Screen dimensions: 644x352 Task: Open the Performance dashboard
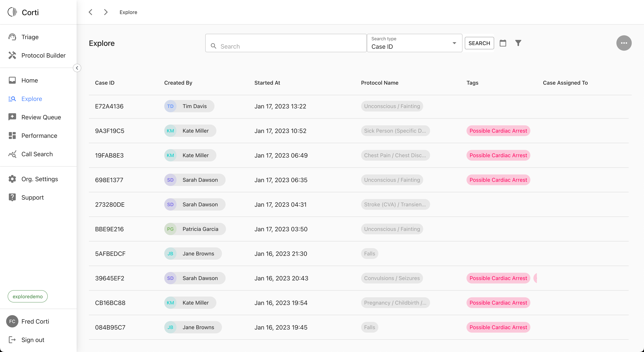coord(39,136)
